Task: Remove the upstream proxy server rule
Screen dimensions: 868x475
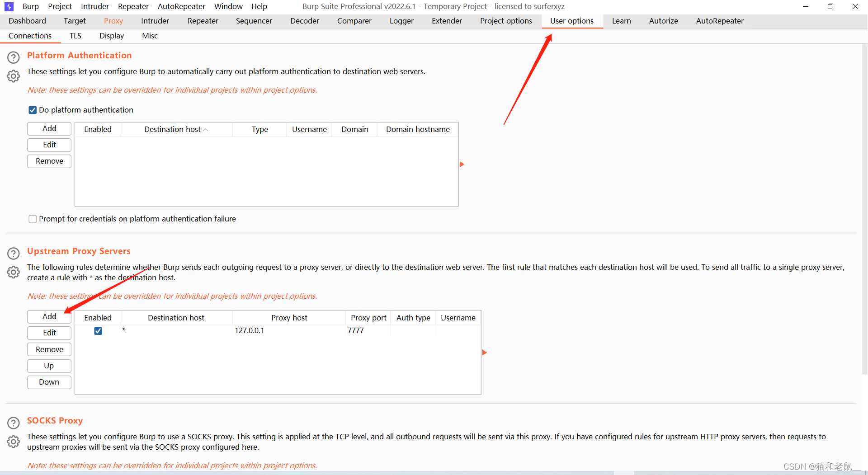Action: 49,349
